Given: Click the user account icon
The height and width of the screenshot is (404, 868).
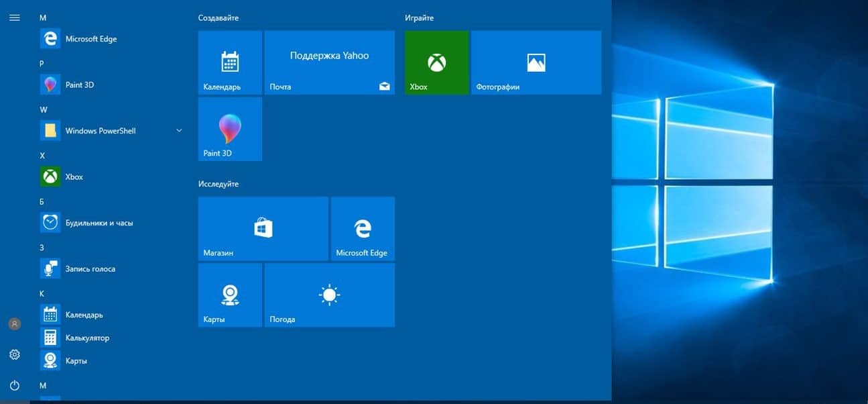Looking at the screenshot, I should 14,324.
